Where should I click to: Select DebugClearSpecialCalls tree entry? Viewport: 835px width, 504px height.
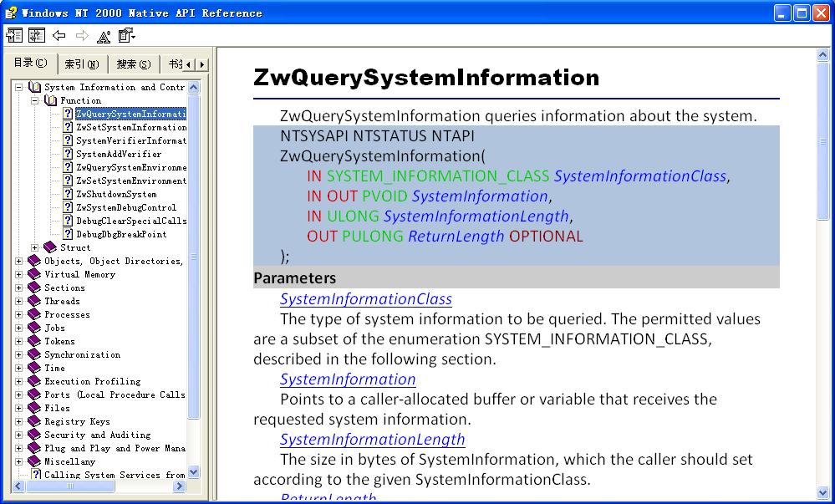pyautogui.click(x=131, y=221)
